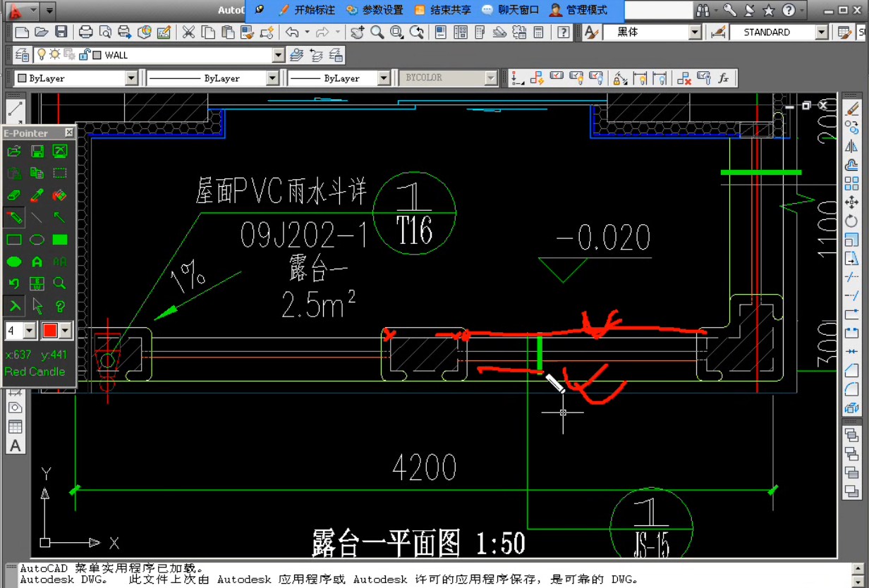The image size is (869, 588).
Task: Toggle the WALL layer freeze sun icon
Action: point(55,55)
